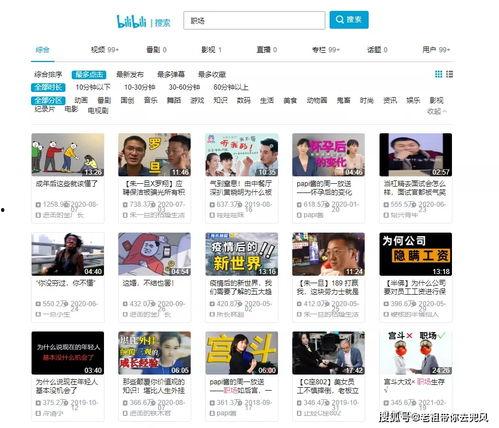Filter category by 鬼畜

(343, 100)
